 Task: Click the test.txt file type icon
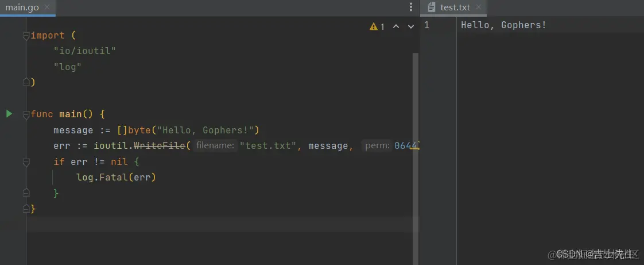tap(431, 7)
